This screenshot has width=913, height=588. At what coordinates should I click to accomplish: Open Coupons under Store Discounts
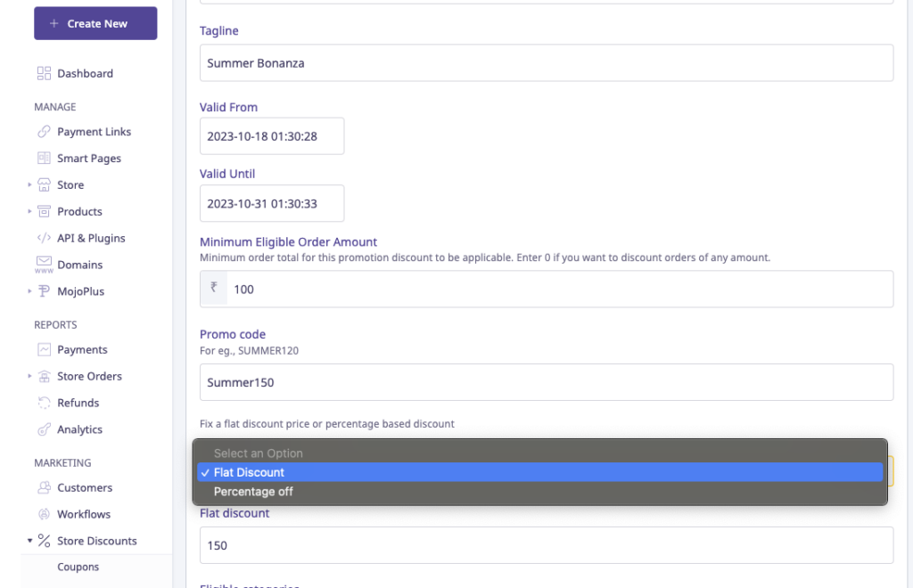[x=78, y=567]
